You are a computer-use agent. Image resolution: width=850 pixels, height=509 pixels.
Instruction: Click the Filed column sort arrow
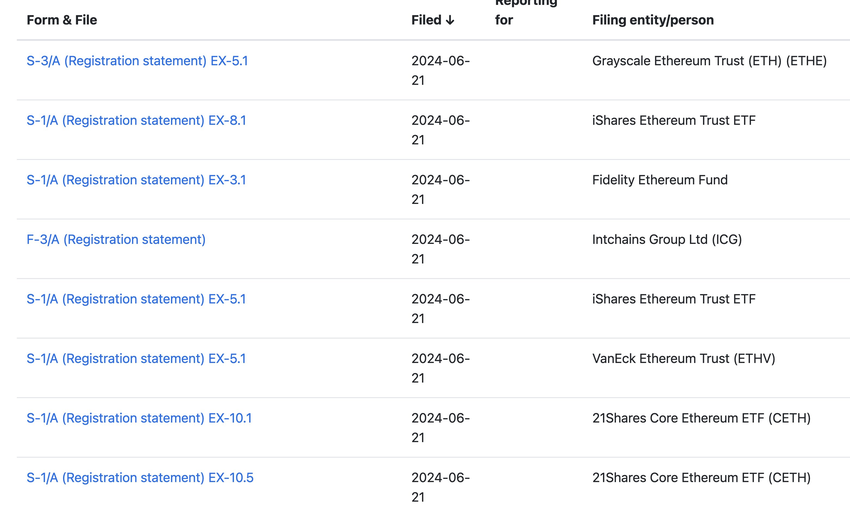tap(449, 20)
